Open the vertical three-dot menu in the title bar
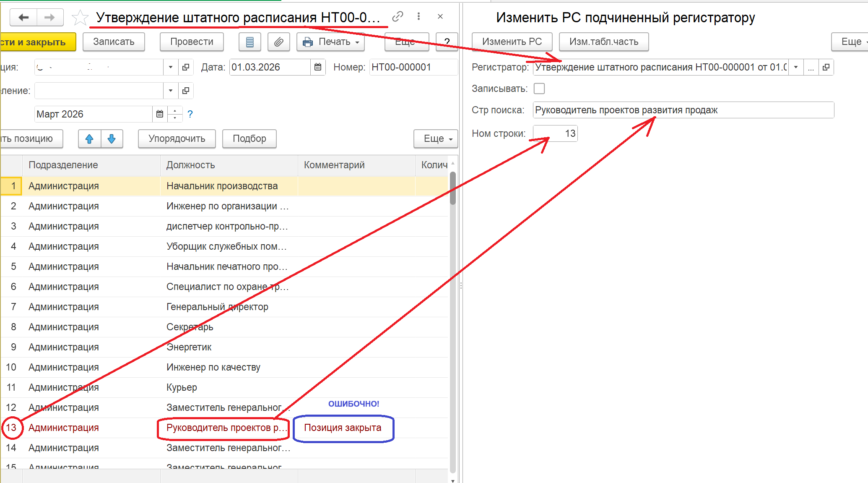The width and height of the screenshot is (868, 483). click(x=418, y=16)
